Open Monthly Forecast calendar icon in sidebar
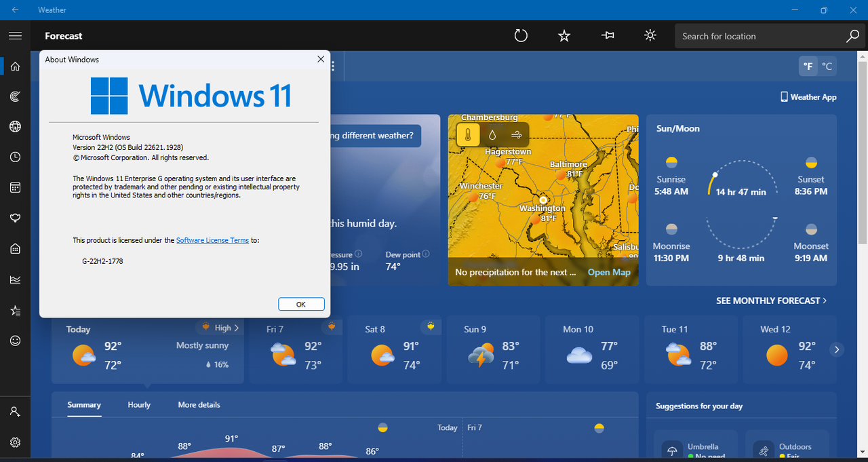This screenshot has height=462, width=868. [x=15, y=188]
